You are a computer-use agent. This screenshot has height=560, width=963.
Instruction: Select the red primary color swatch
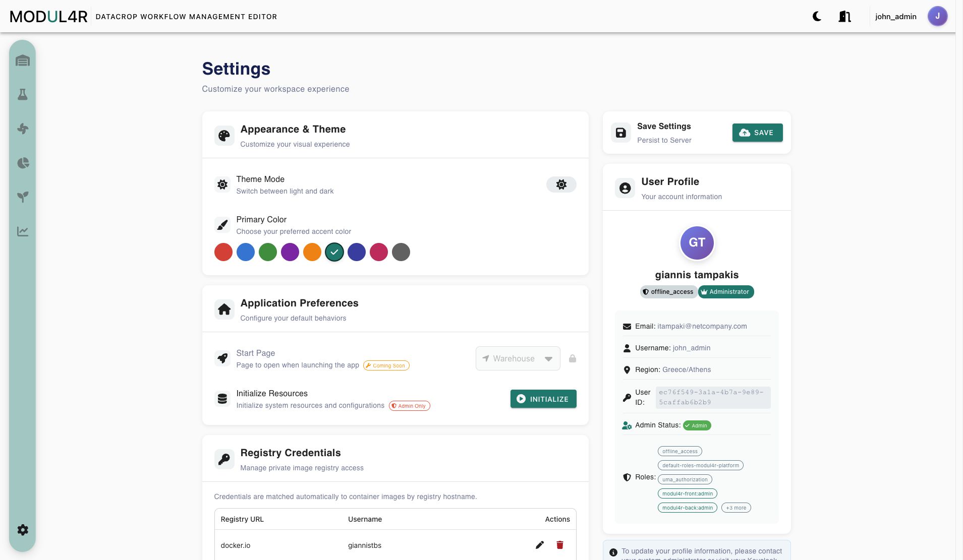tap(223, 252)
